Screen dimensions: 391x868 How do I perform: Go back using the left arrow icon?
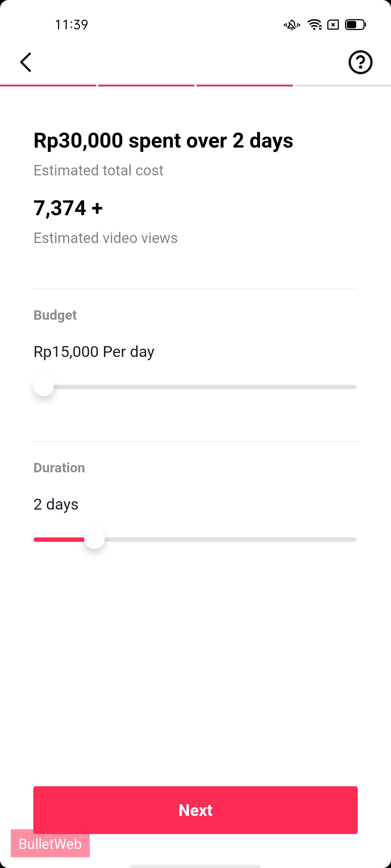coord(26,62)
